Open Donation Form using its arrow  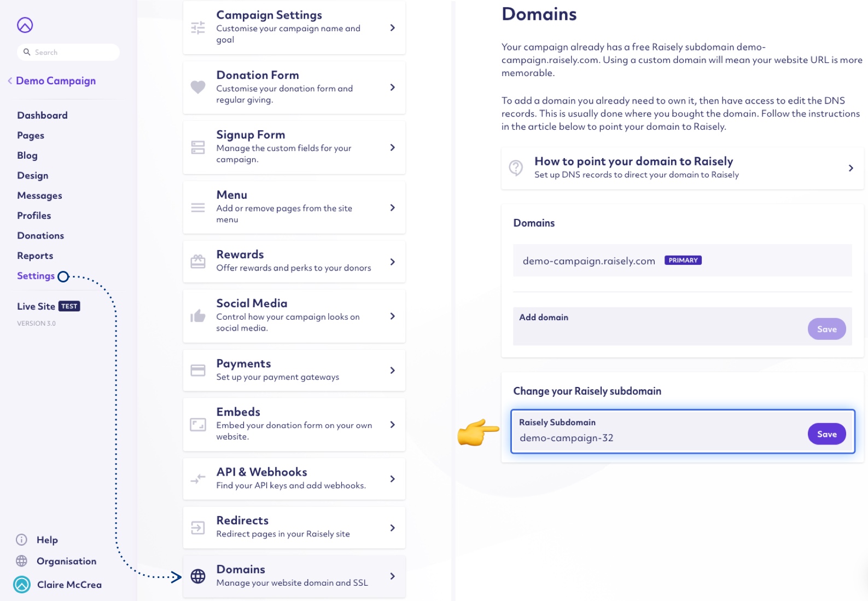(x=392, y=87)
